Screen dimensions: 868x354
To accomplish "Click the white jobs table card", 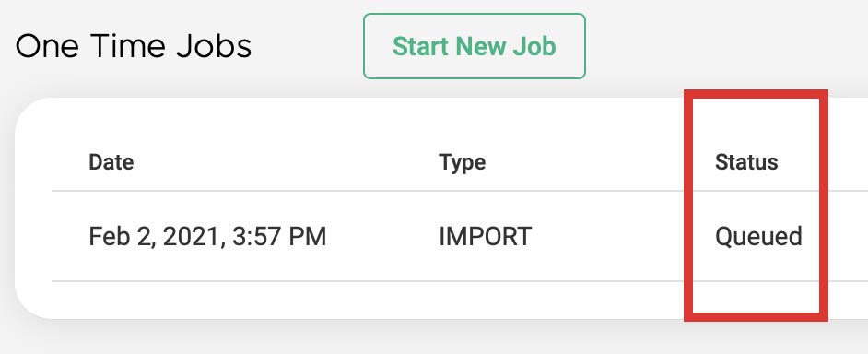I will 441,208.
